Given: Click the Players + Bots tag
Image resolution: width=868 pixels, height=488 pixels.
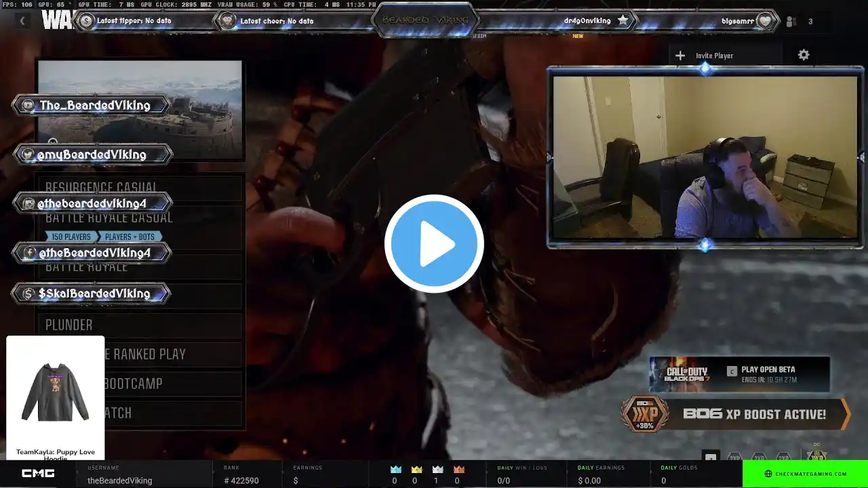Looking at the screenshot, I should pyautogui.click(x=130, y=237).
